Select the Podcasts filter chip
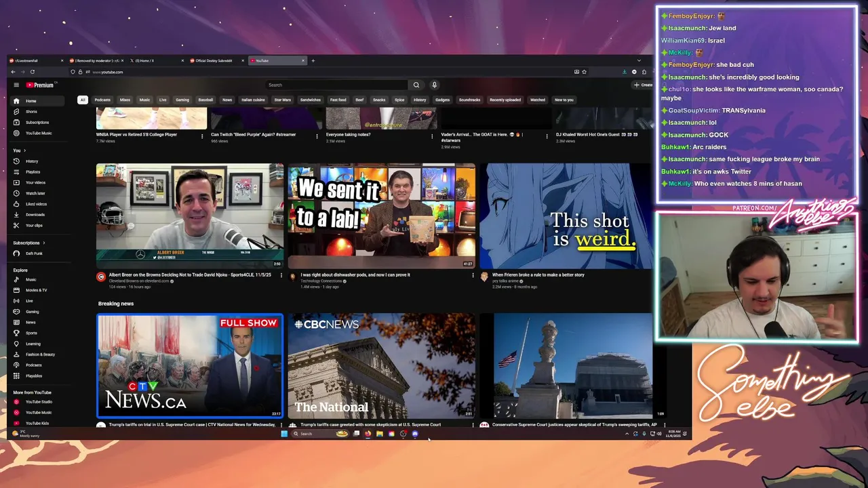The image size is (868, 488). [102, 100]
